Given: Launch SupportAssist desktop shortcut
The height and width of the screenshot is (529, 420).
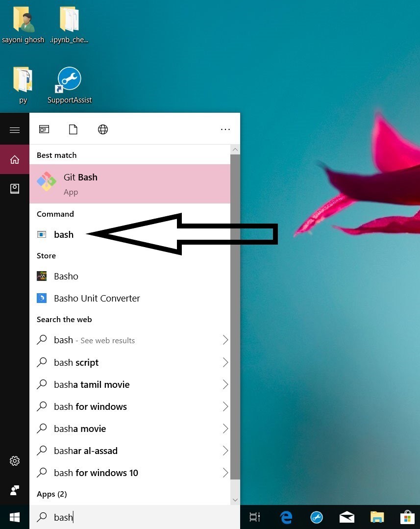Looking at the screenshot, I should (x=69, y=85).
